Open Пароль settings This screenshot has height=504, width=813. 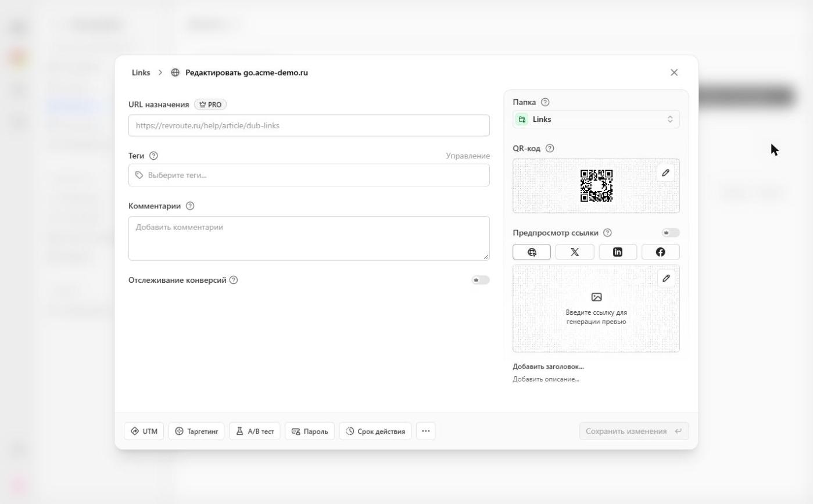point(310,431)
